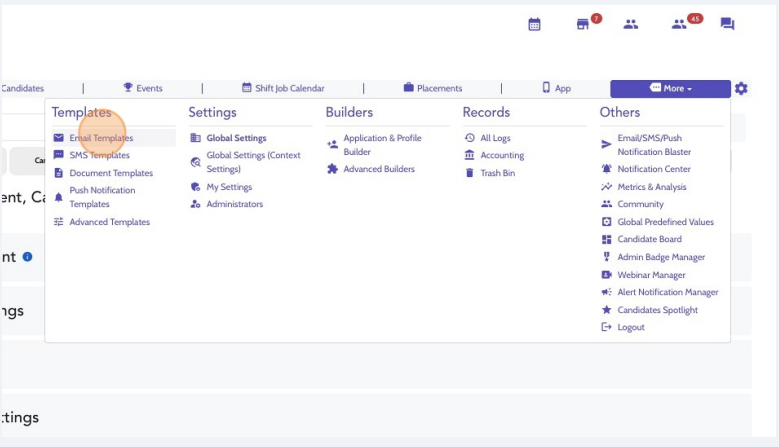Switch to the Events tab
Image resolution: width=779 pixels, height=447 pixels.
pyautogui.click(x=143, y=88)
